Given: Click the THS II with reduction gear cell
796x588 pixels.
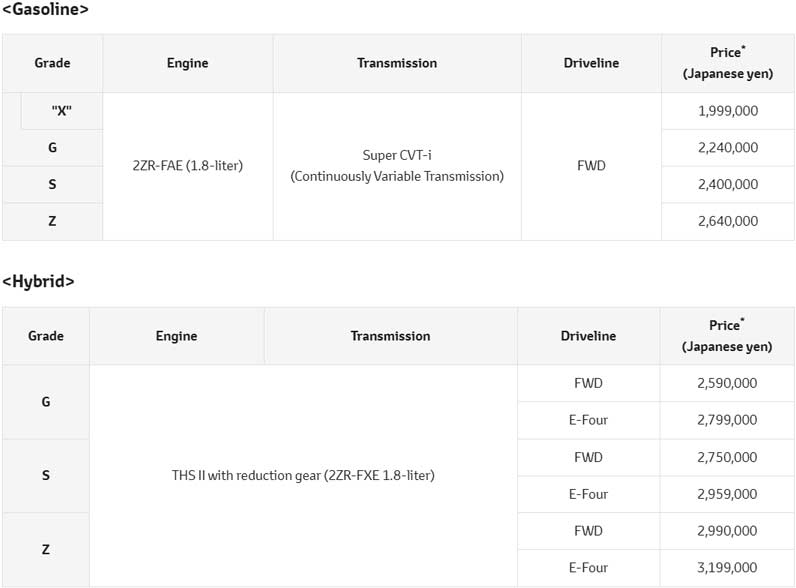Looking at the screenshot, I should (303, 475).
